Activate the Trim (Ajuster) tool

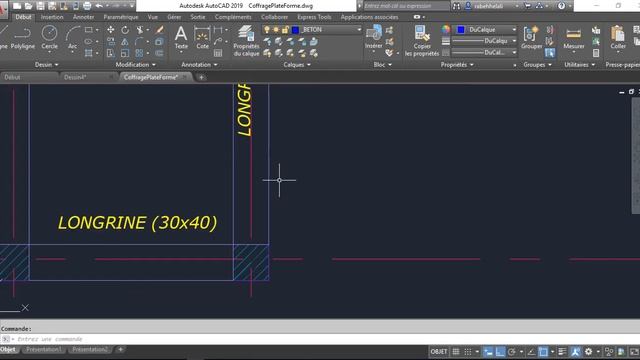(140, 30)
